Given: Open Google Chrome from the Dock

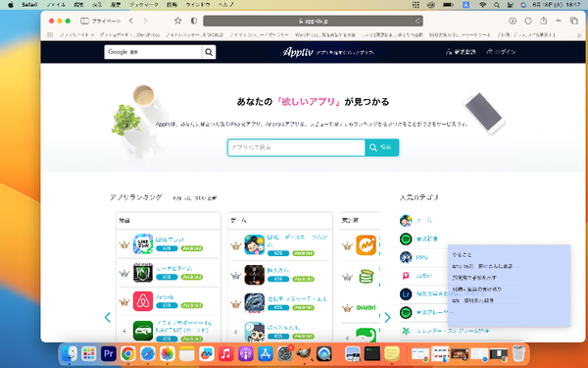Looking at the screenshot, I should 128,353.
